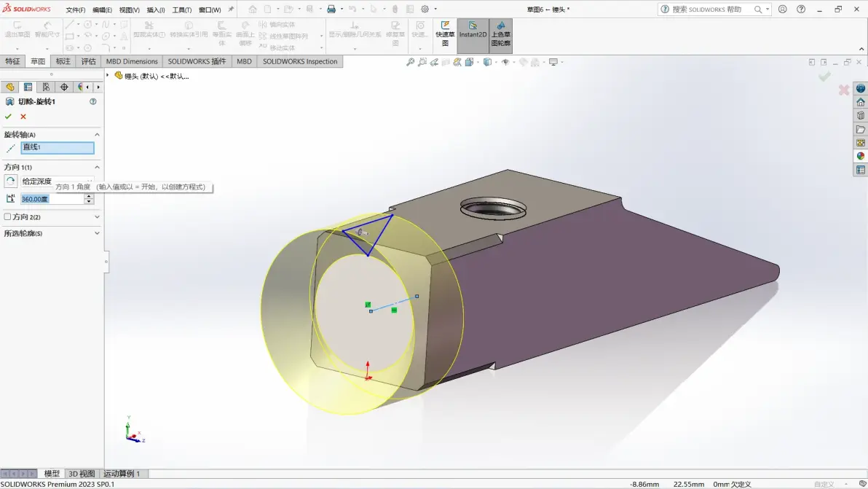
Task: Open the 插入(I) menu
Action: coord(156,10)
